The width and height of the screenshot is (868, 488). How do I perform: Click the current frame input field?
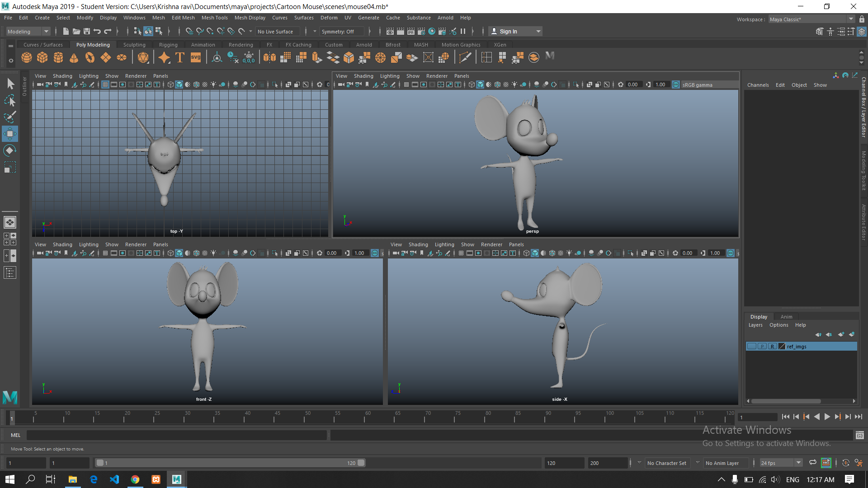coord(757,417)
